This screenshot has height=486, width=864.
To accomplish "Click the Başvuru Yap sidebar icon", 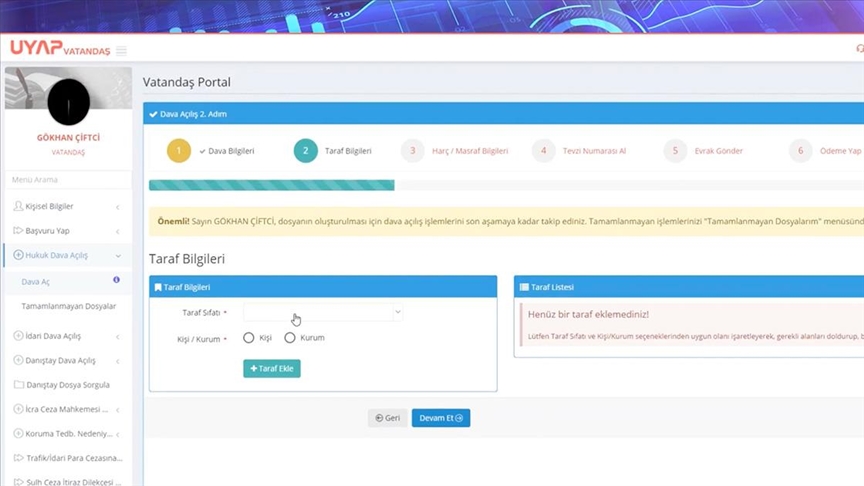I will click(18, 231).
